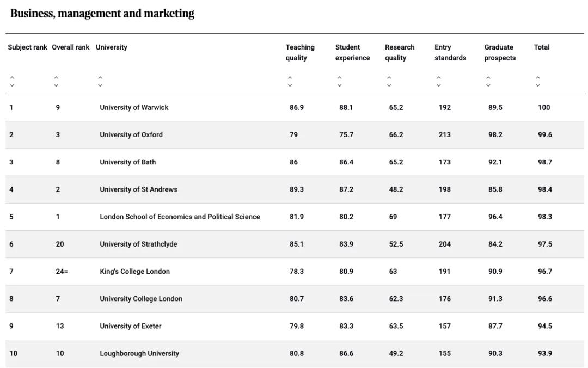
Task: Sort Research quality ascending arrow
Action: coord(389,78)
